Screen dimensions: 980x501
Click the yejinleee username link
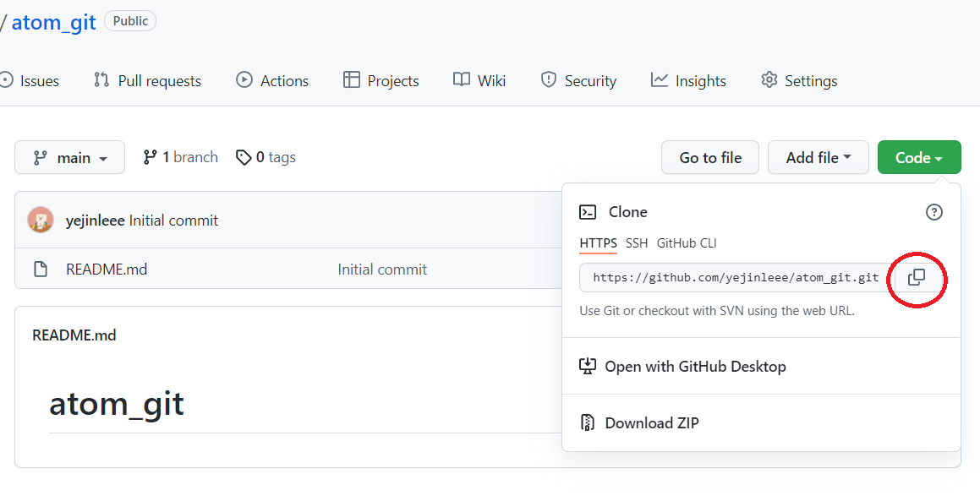coord(95,221)
